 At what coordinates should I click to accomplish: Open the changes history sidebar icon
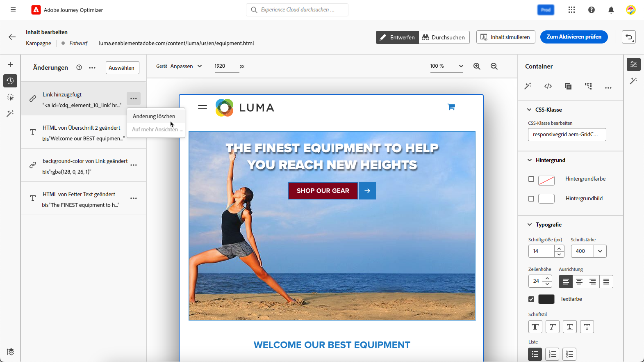(x=10, y=81)
